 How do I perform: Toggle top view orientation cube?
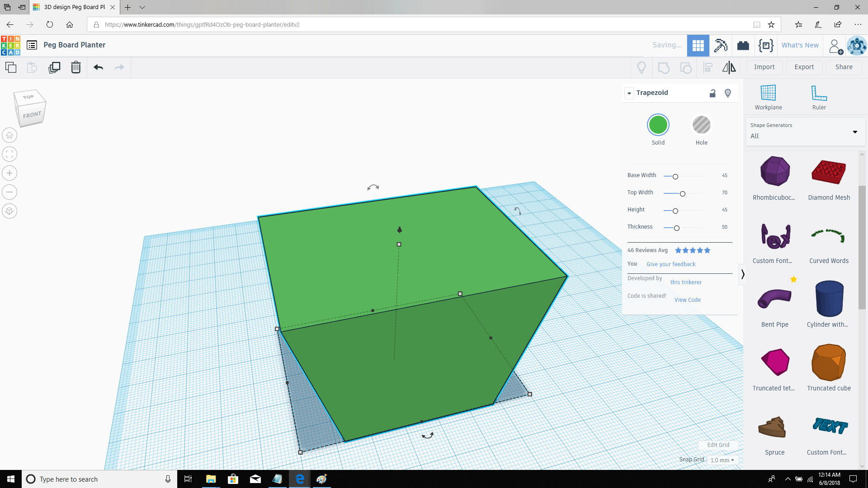[x=28, y=97]
